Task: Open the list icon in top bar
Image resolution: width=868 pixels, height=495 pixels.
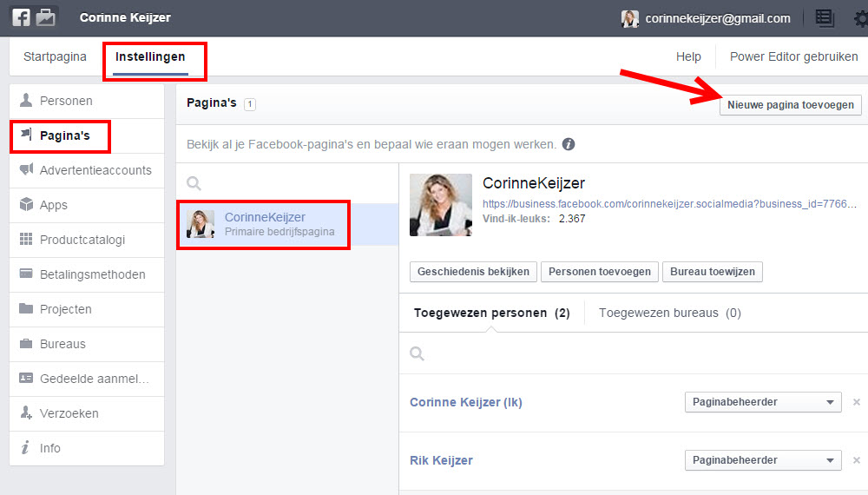Action: (825, 18)
